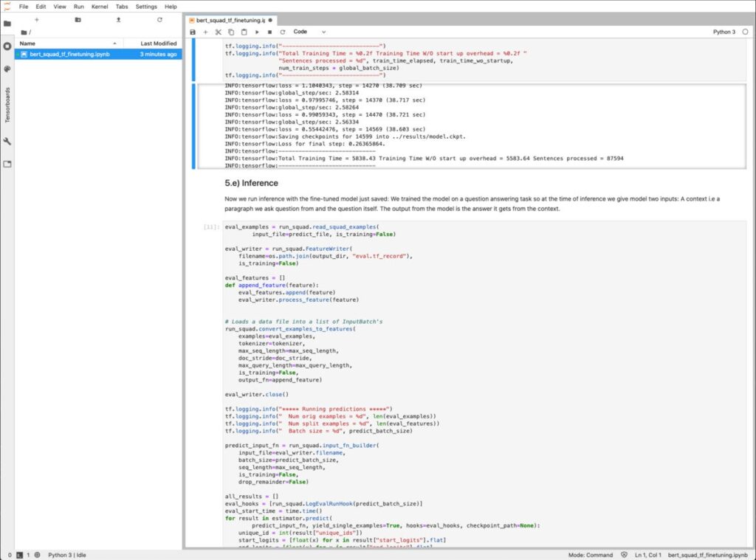Open the Commands palette sidebar icon
The height and width of the screenshot is (560, 756).
(x=7, y=69)
